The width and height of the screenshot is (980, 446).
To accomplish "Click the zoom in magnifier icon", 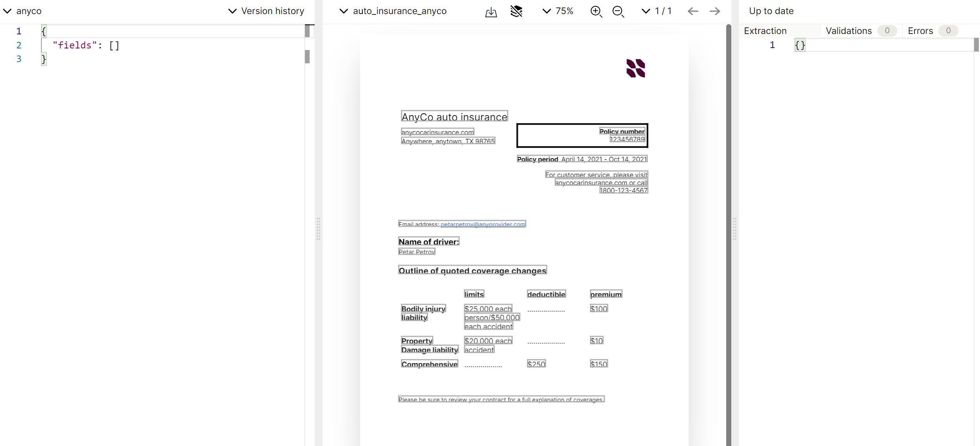I will [596, 11].
